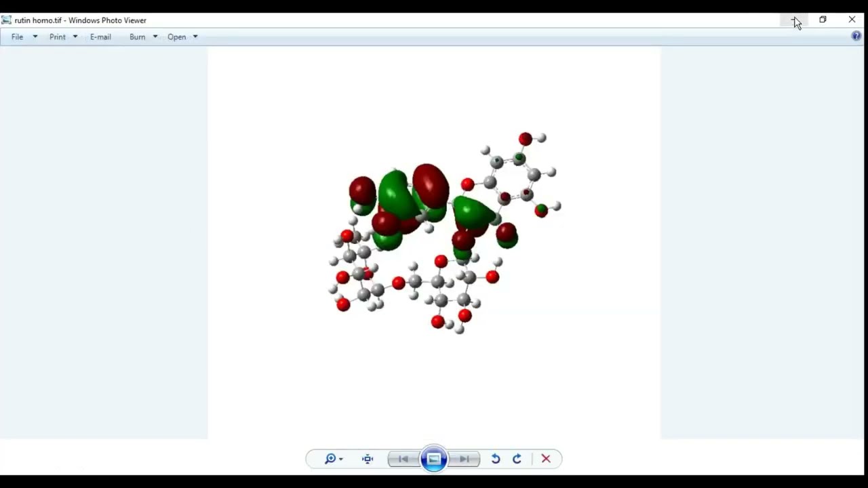Delete the image with red X
The height and width of the screenshot is (488, 868).
[546, 459]
